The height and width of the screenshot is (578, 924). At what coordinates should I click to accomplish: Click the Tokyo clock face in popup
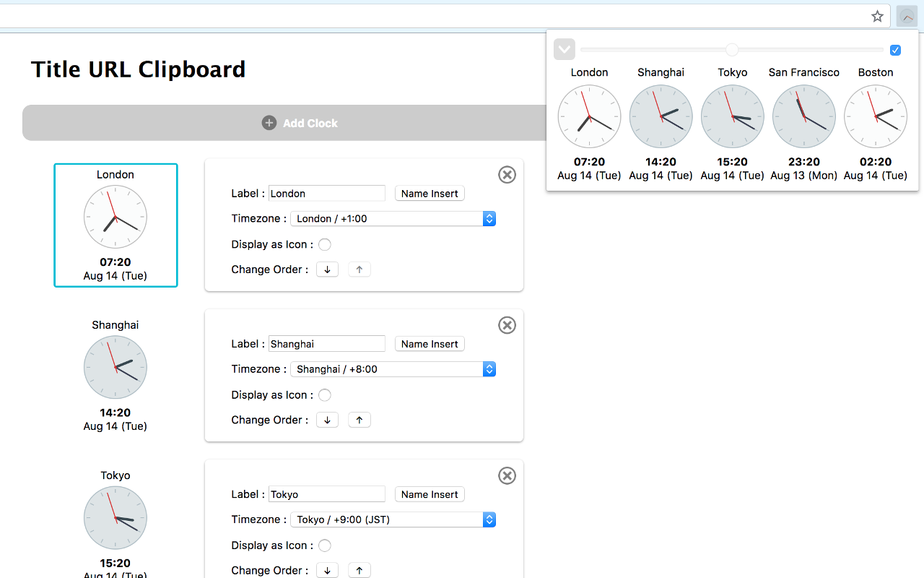coord(733,116)
